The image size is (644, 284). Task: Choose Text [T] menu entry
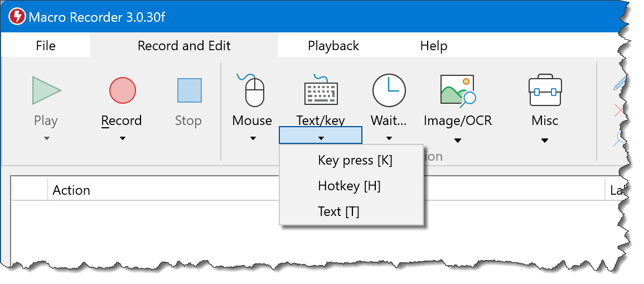click(x=352, y=211)
